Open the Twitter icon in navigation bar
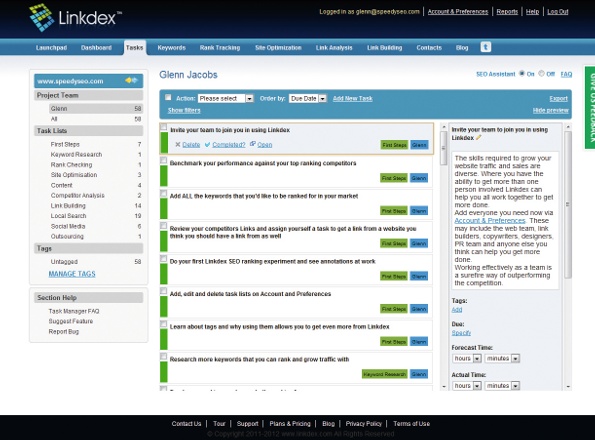595x440 pixels. pos(486,47)
